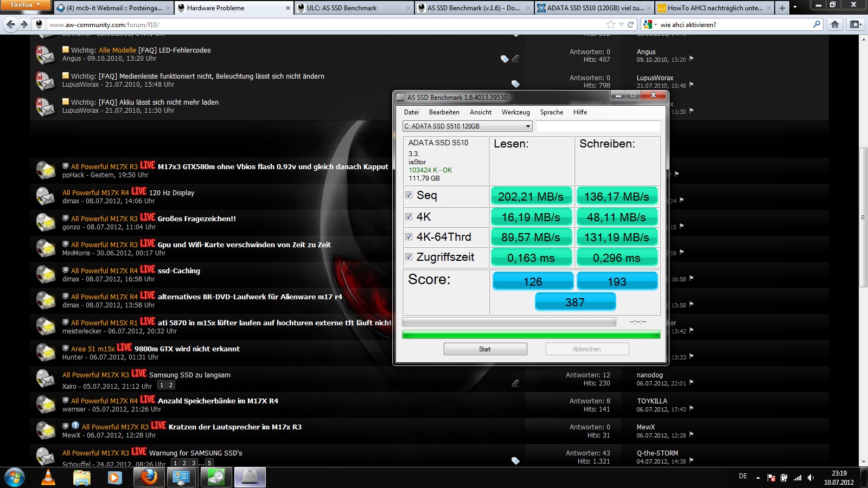Click the gray test progress bar
The height and width of the screenshot is (488, 868).
[509, 322]
